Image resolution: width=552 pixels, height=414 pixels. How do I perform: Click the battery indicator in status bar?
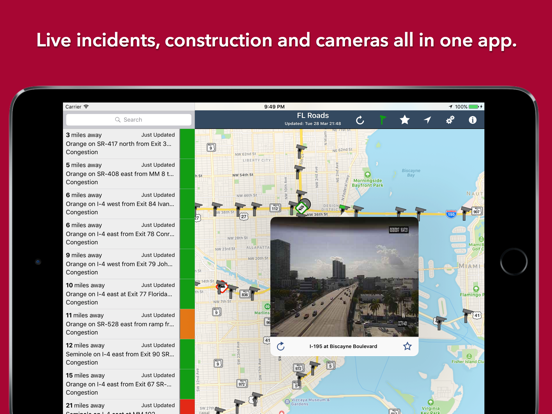(x=474, y=107)
